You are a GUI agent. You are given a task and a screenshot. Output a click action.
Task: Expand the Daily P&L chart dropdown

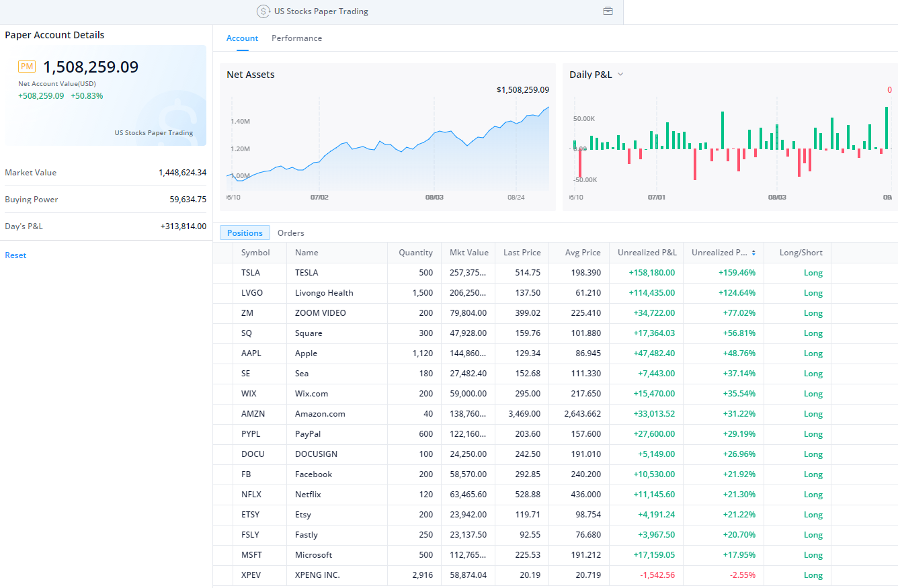coord(620,75)
